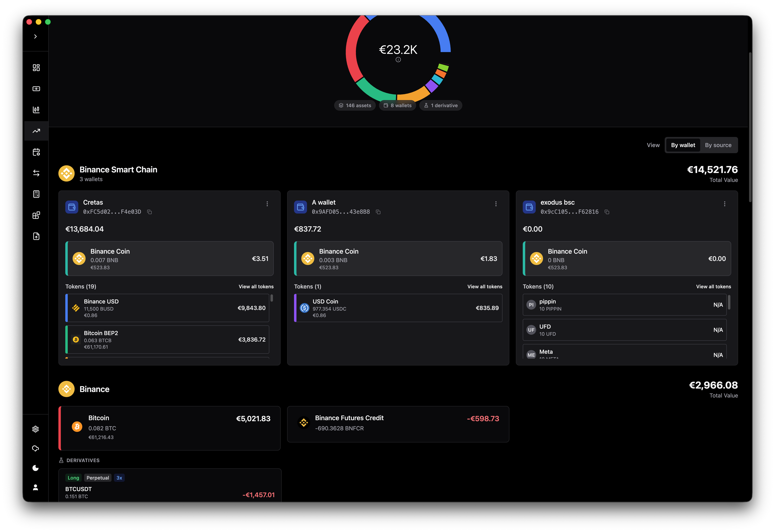Toggle dark mode with the moon icon
This screenshot has width=775, height=532.
pos(35,468)
